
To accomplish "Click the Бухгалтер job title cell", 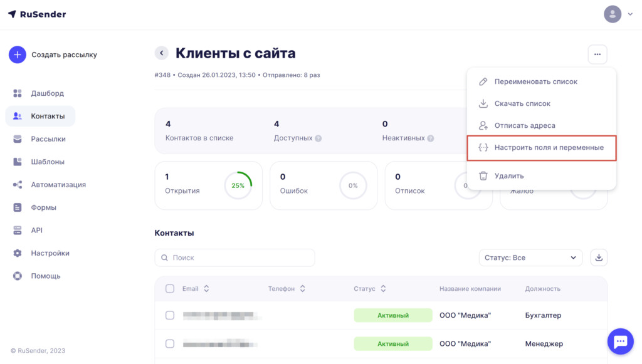I will point(544,315).
